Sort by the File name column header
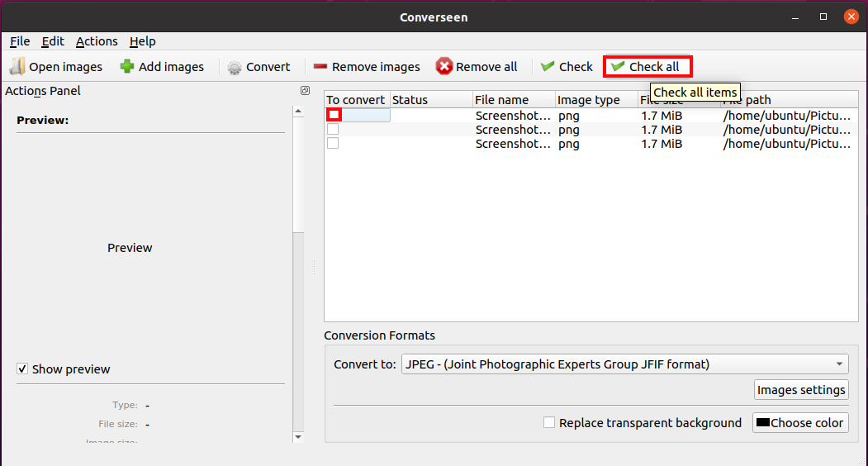868x466 pixels. pos(514,100)
